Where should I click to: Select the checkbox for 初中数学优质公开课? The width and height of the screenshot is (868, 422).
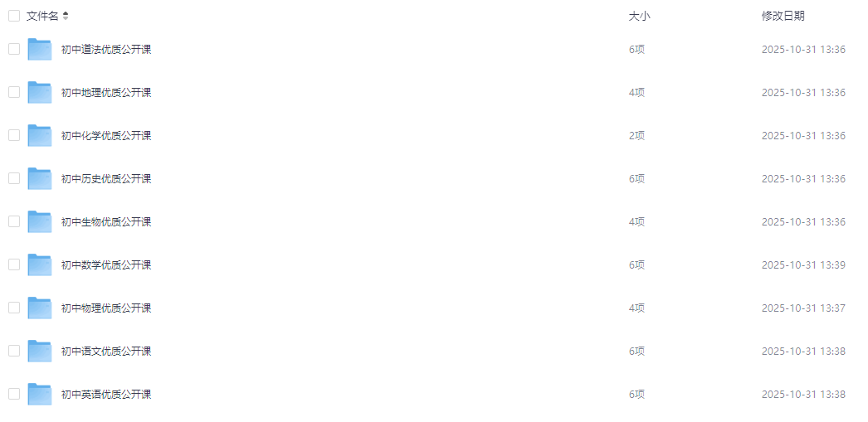14,265
